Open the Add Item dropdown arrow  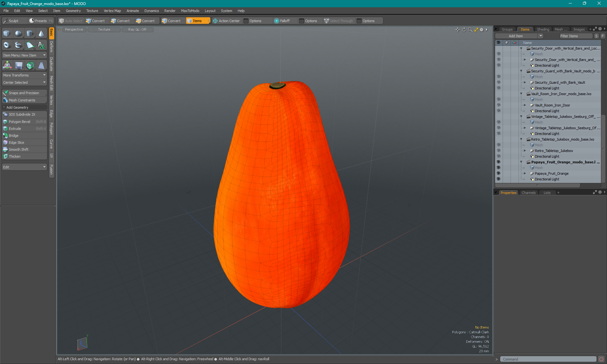point(541,36)
